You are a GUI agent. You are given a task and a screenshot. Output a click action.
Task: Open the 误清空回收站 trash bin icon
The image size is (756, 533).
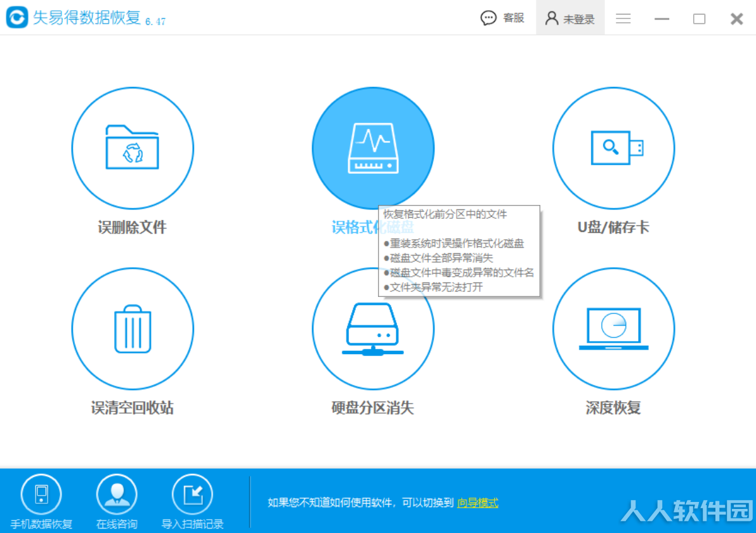click(x=133, y=329)
